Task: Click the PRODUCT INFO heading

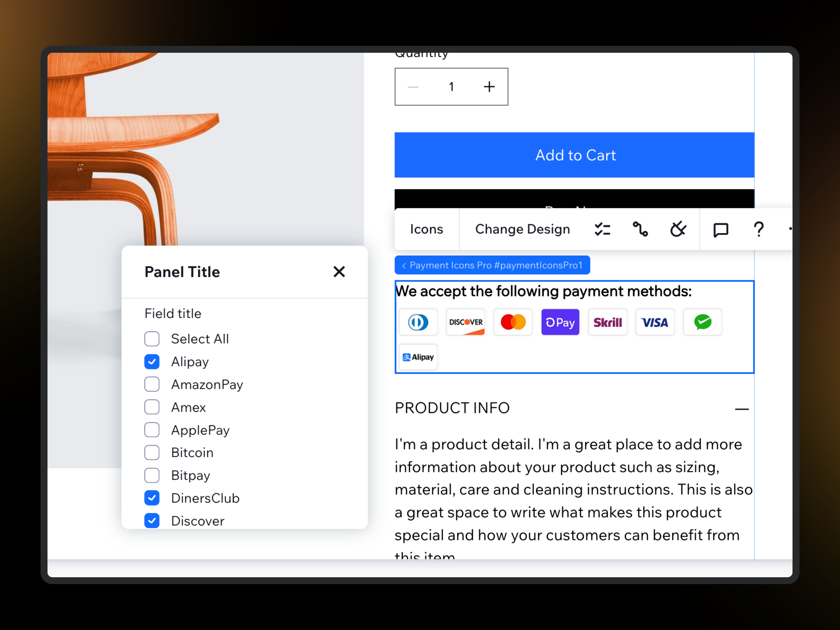Action: click(452, 408)
